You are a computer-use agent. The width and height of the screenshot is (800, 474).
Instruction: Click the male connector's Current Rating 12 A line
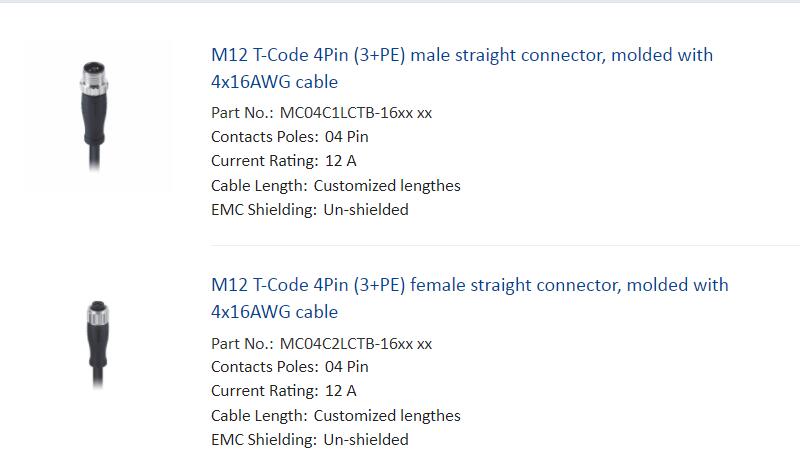[284, 161]
